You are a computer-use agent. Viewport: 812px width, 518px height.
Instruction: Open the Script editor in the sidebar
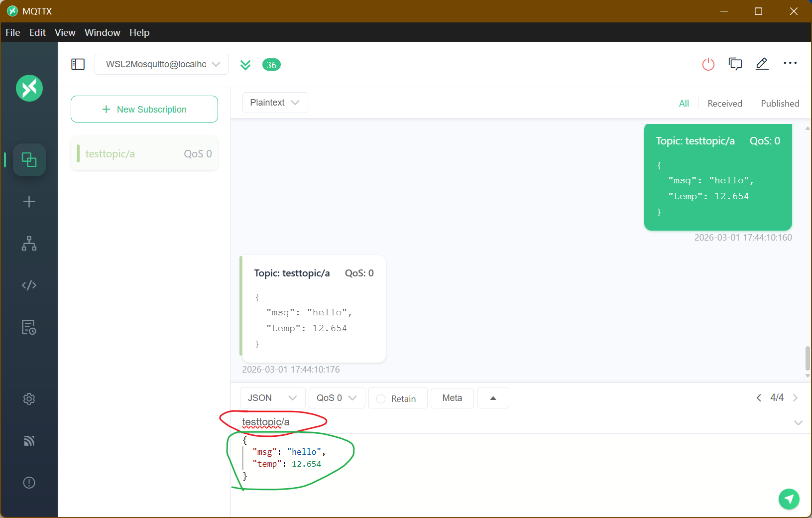(x=29, y=285)
